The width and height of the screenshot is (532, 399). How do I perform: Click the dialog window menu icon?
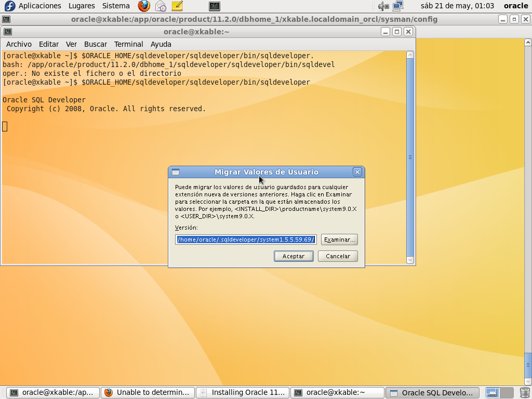tap(176, 172)
